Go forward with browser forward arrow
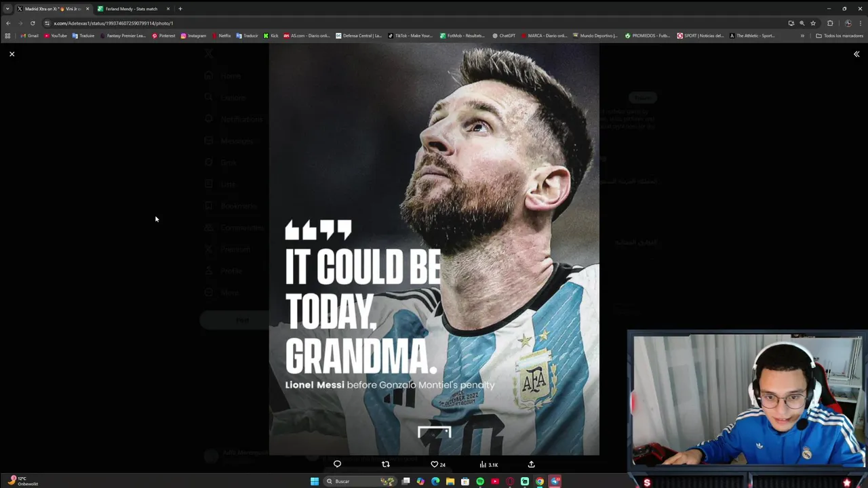Viewport: 868px width, 488px height. point(20,23)
